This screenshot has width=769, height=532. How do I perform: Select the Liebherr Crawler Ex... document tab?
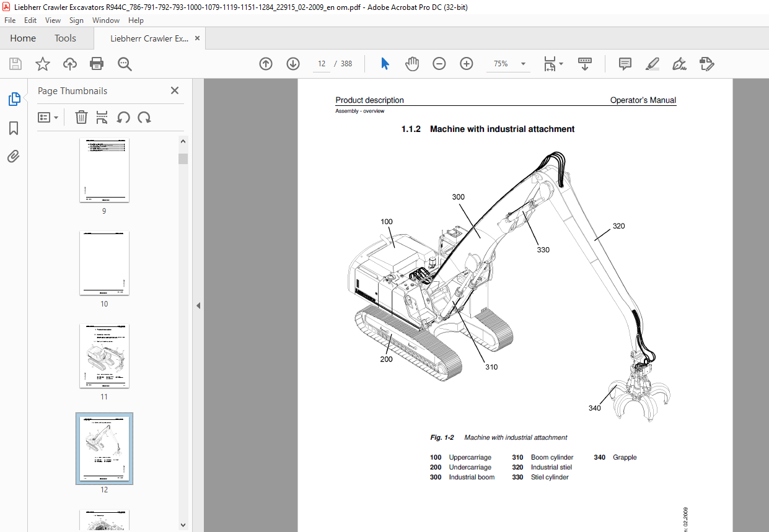pyautogui.click(x=149, y=38)
